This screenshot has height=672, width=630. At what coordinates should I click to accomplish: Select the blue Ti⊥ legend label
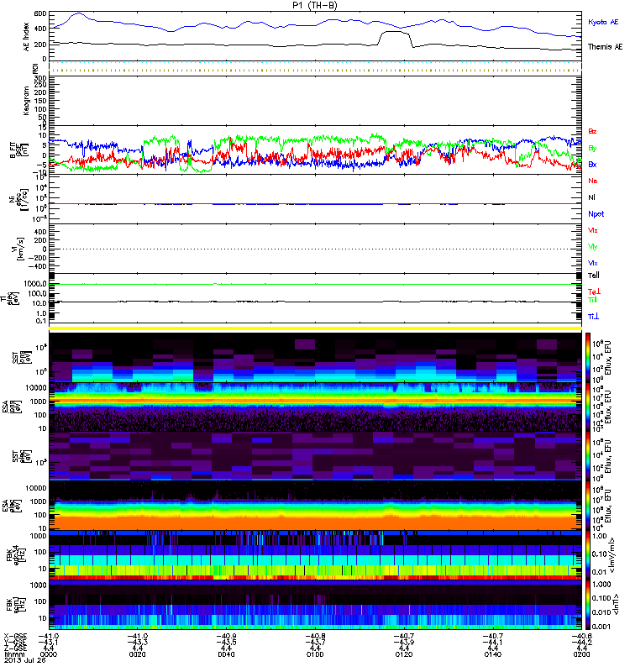(x=593, y=317)
